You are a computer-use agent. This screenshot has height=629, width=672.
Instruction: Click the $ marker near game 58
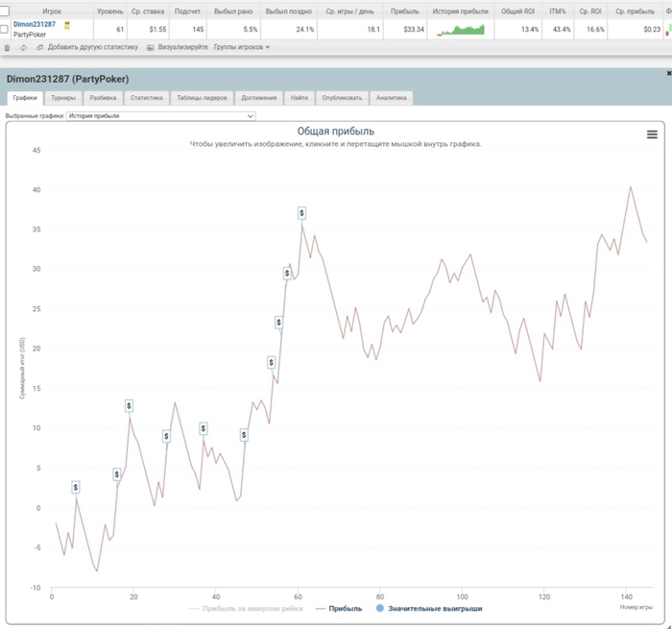pos(287,273)
